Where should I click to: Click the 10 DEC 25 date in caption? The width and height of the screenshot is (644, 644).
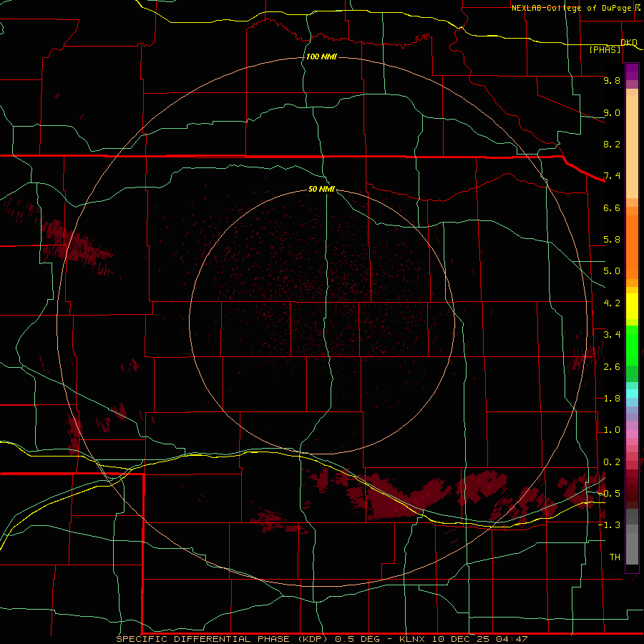tap(462, 639)
